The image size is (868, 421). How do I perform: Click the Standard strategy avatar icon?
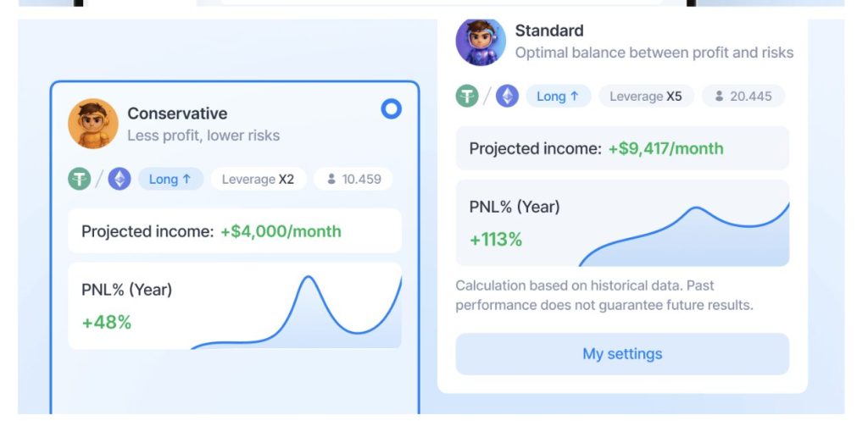point(481,41)
